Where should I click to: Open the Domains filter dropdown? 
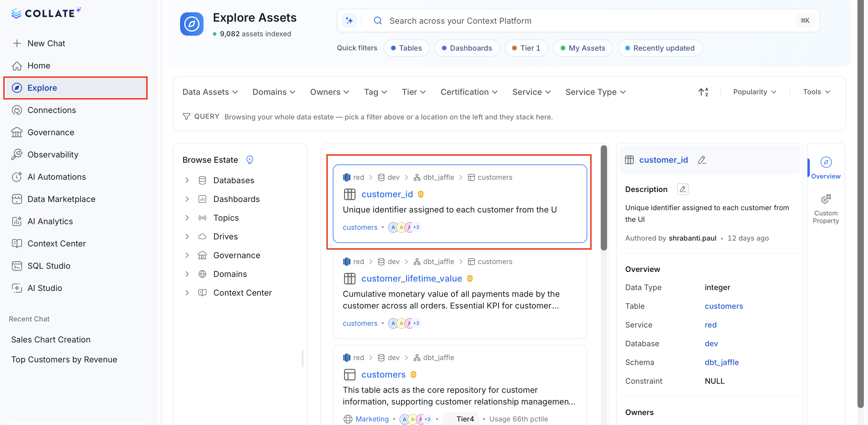pos(274,92)
